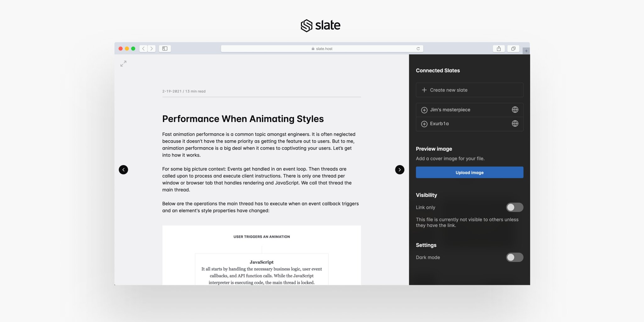Click the 2-19-2021 / 13 min read text
This screenshot has width=644, height=322.
point(184,91)
